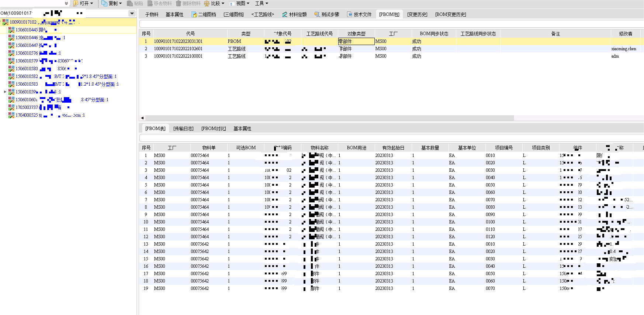The image size is (644, 315).
Task: Select tree item 1506010582
Action: click(27, 76)
